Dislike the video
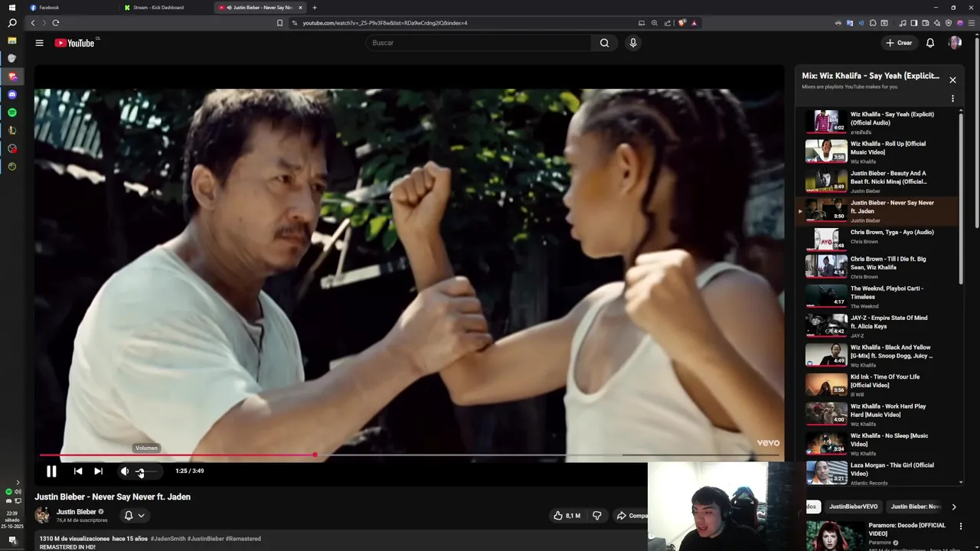 click(596, 516)
